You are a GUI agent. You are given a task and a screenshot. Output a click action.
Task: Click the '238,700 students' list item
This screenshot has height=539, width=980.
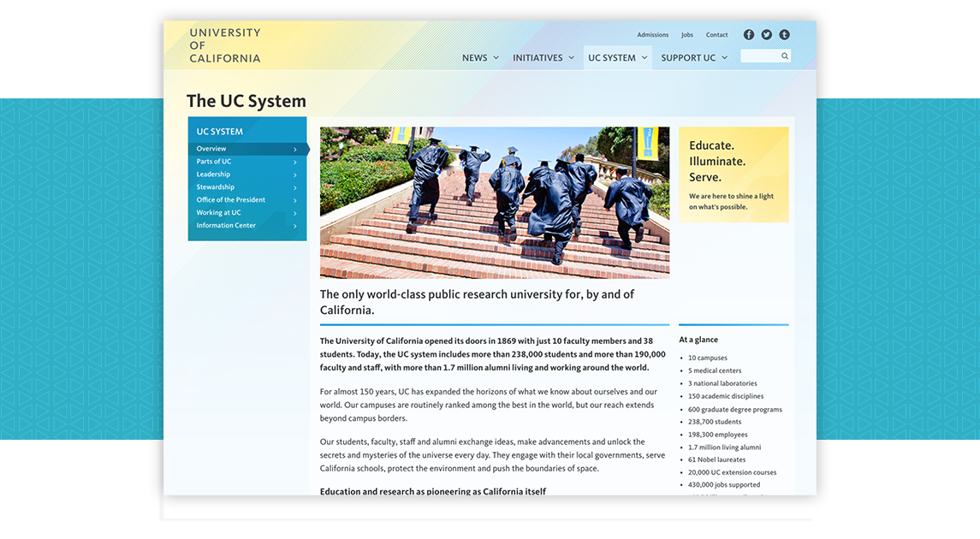pos(715,422)
